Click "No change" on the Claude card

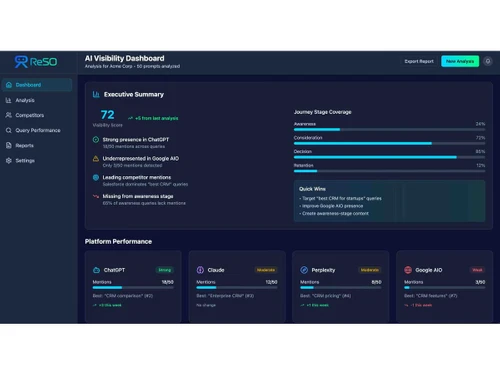coord(206,305)
